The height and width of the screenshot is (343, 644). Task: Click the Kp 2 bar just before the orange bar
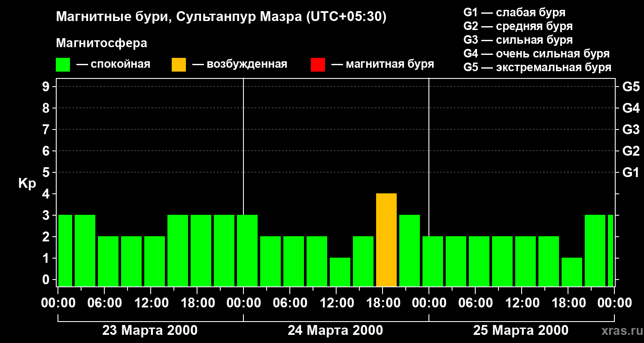point(363,262)
